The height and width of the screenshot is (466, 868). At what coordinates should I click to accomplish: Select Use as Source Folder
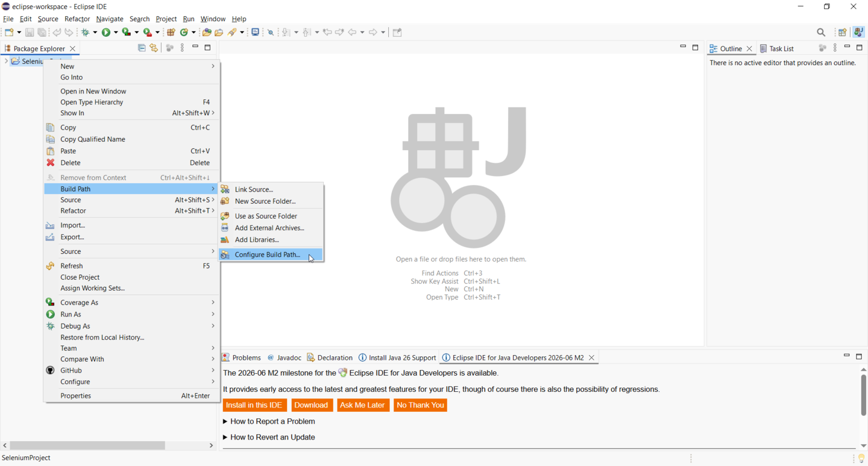coord(271,216)
